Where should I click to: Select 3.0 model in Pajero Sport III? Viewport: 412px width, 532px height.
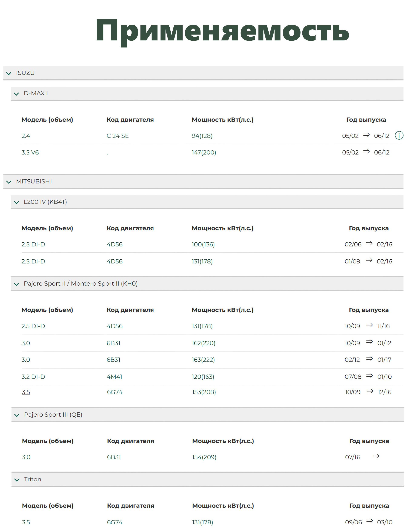click(x=26, y=457)
